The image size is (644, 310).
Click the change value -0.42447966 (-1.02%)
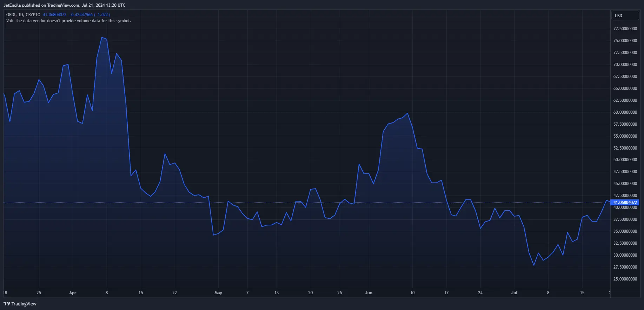click(89, 15)
